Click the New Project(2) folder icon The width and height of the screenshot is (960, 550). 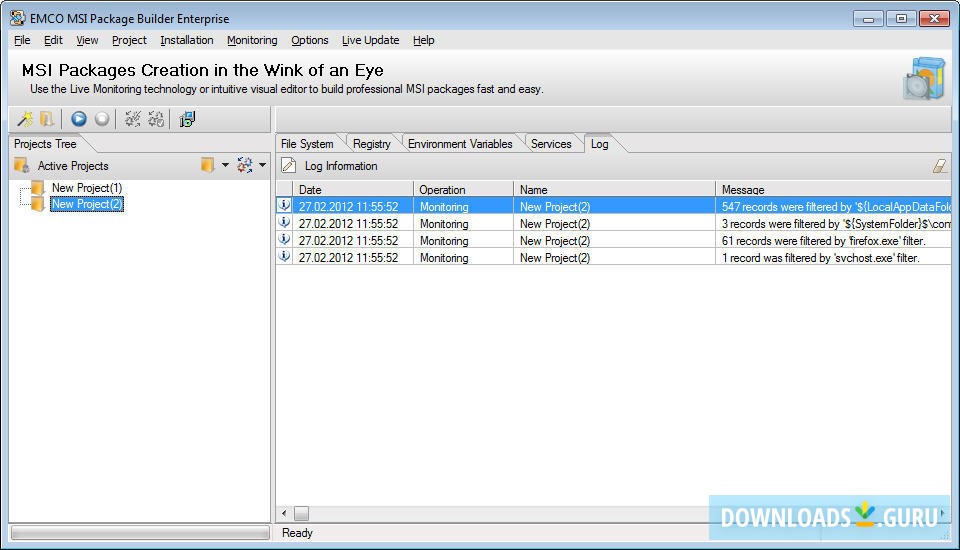[38, 204]
